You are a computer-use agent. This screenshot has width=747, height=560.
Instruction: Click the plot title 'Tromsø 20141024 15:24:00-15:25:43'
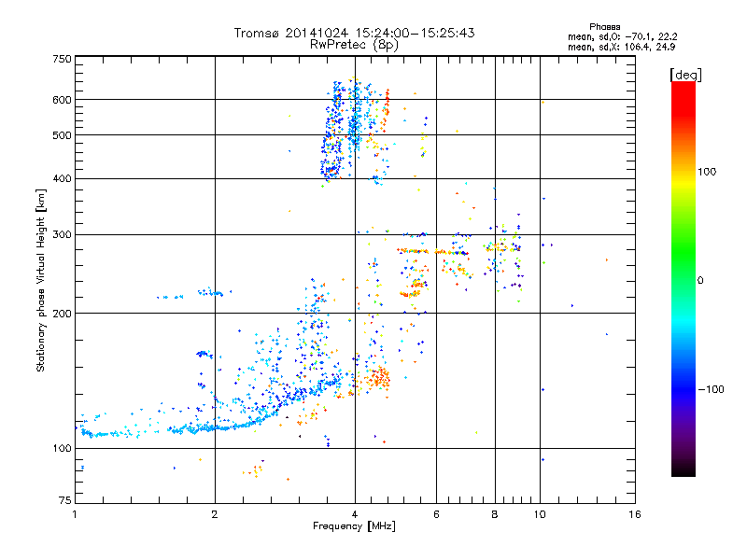[x=355, y=33]
